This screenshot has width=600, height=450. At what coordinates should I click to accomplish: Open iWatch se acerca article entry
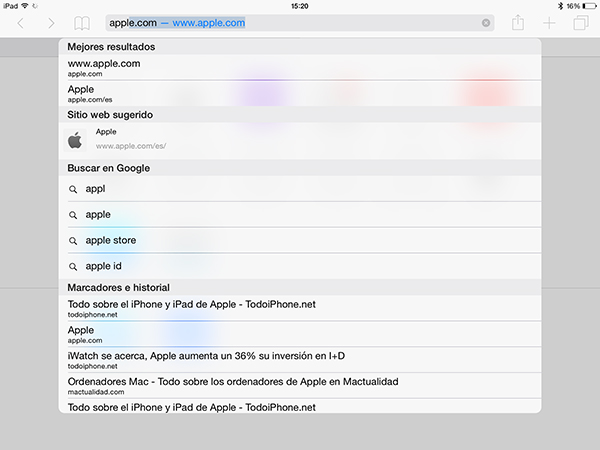click(300, 360)
